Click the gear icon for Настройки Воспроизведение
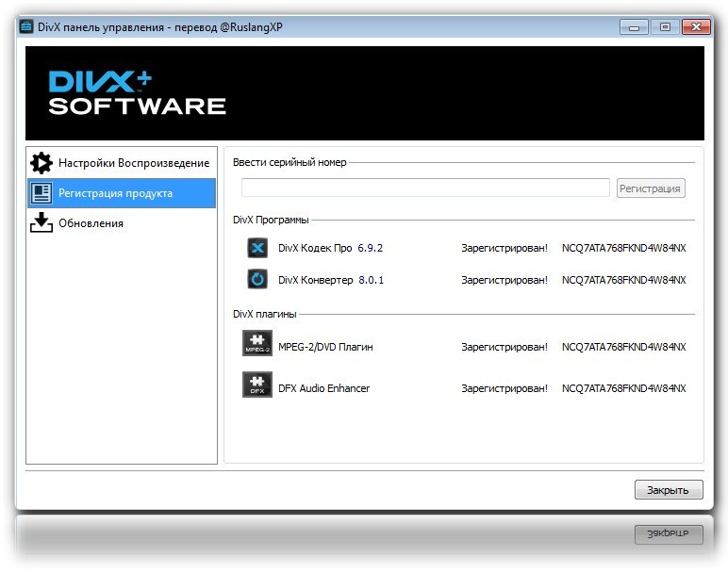The height and width of the screenshot is (573, 728). tap(41, 163)
